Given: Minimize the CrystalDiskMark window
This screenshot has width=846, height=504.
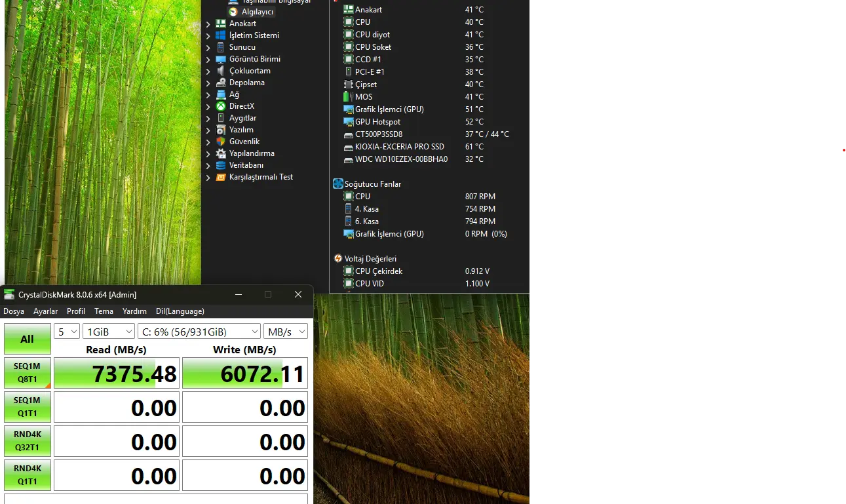Looking at the screenshot, I should tap(239, 294).
